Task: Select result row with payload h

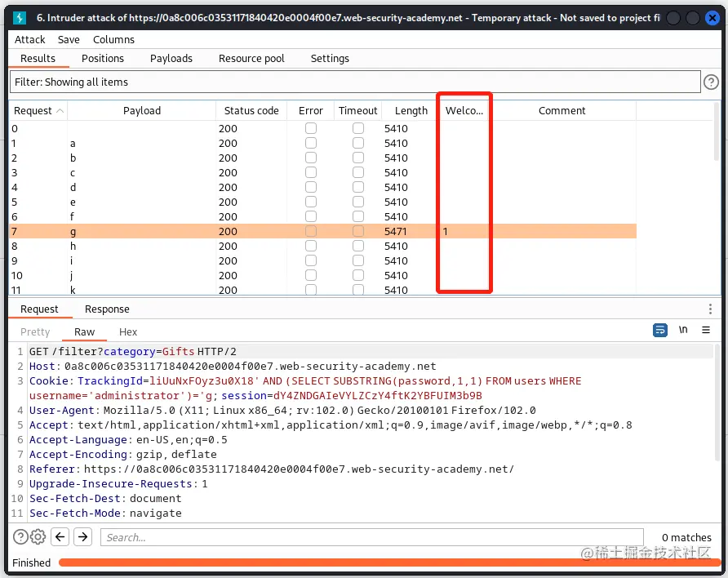Action: (322, 246)
